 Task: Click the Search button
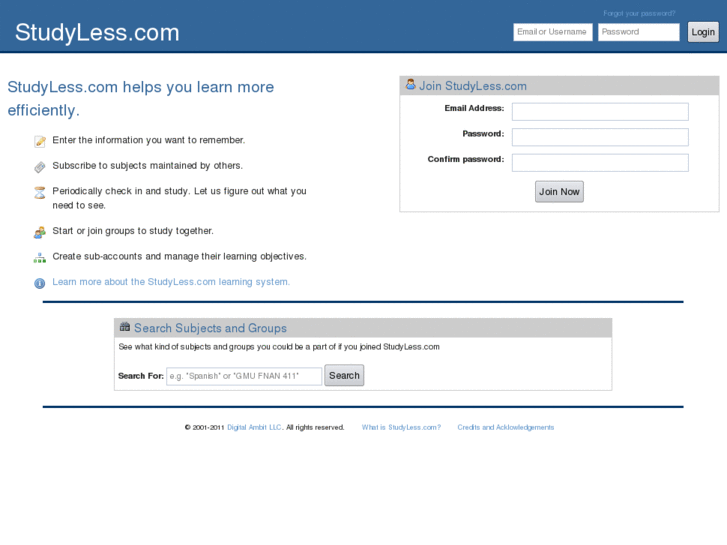(x=344, y=375)
